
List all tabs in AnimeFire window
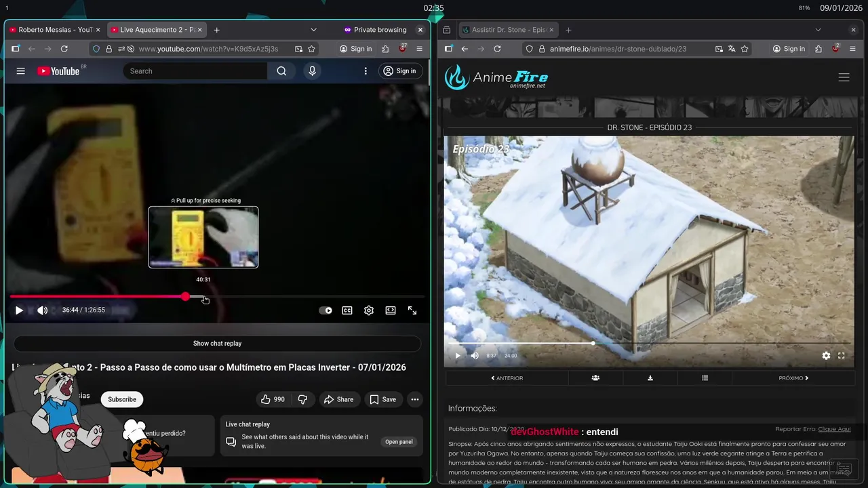coord(818,30)
